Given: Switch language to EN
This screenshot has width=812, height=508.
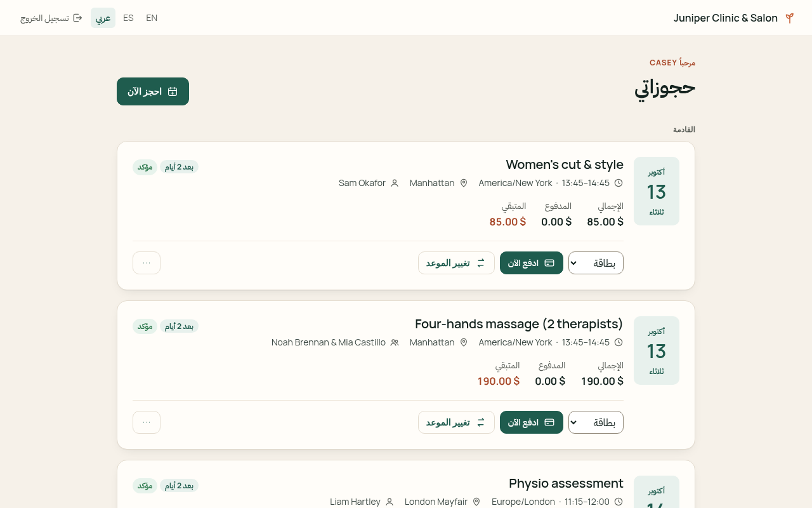Looking at the screenshot, I should 152,18.
